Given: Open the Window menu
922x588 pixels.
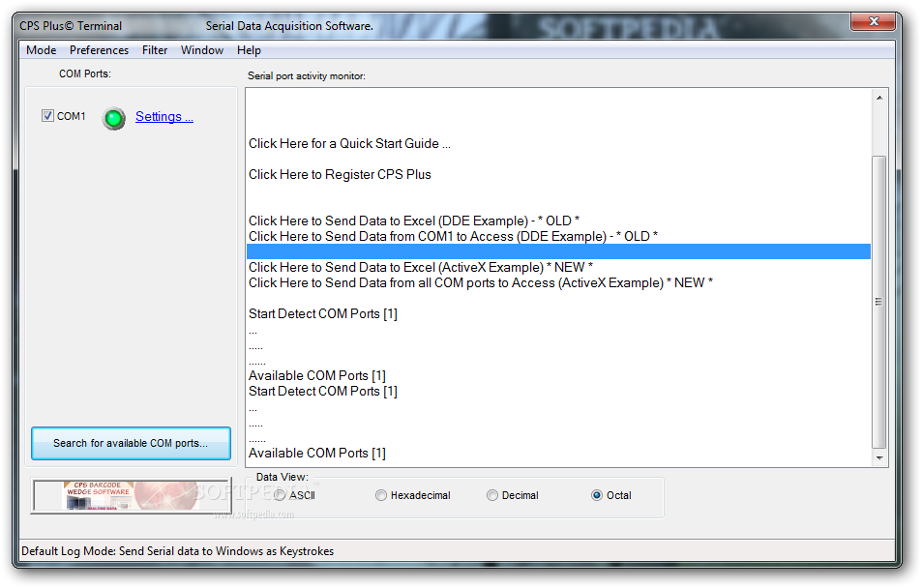Looking at the screenshot, I should (201, 50).
